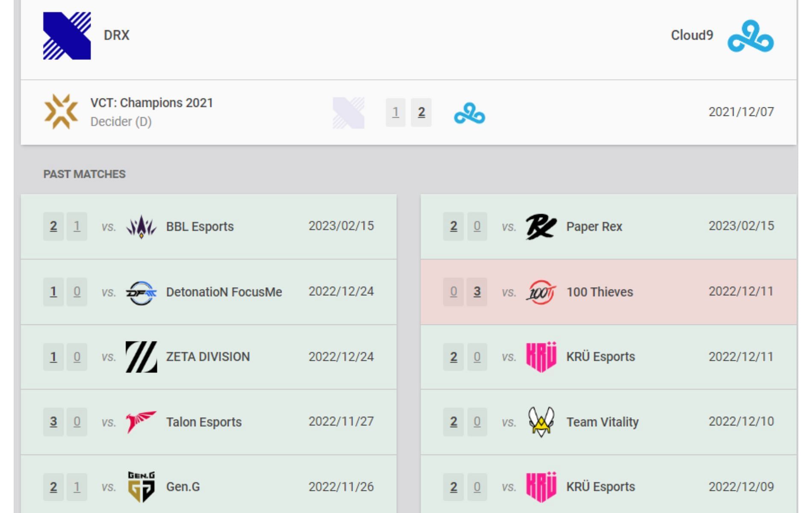Open Cloud9 team page link

(692, 35)
